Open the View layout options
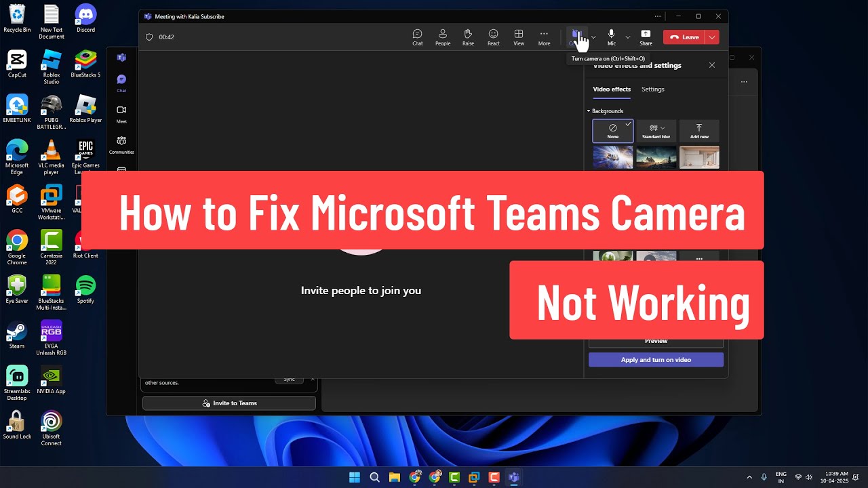The height and width of the screenshot is (488, 868). [x=519, y=37]
